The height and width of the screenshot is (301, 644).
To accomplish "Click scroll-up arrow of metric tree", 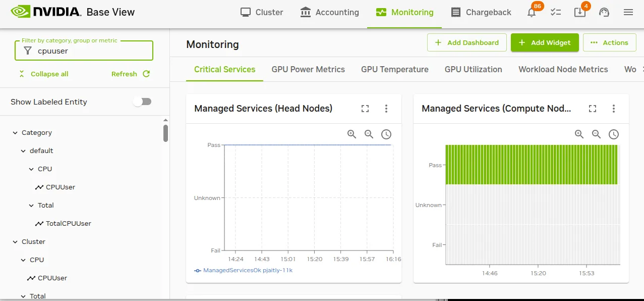I will click(165, 120).
